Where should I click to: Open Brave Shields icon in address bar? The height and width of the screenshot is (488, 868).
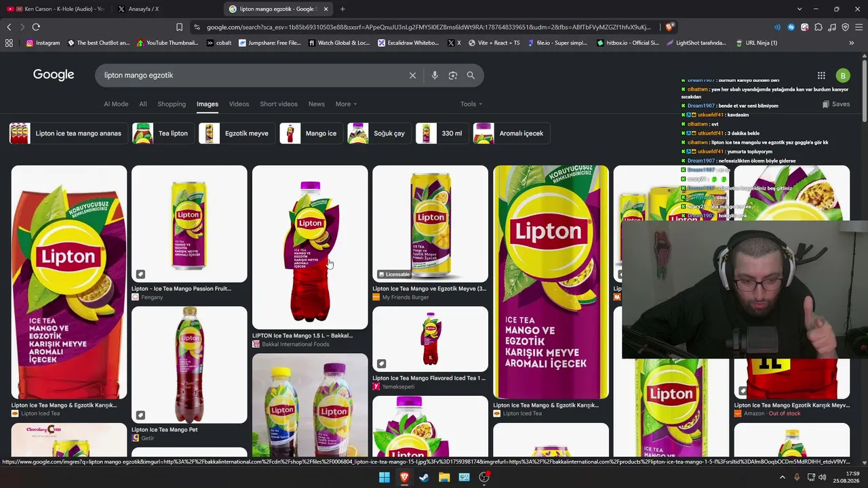[x=669, y=27]
